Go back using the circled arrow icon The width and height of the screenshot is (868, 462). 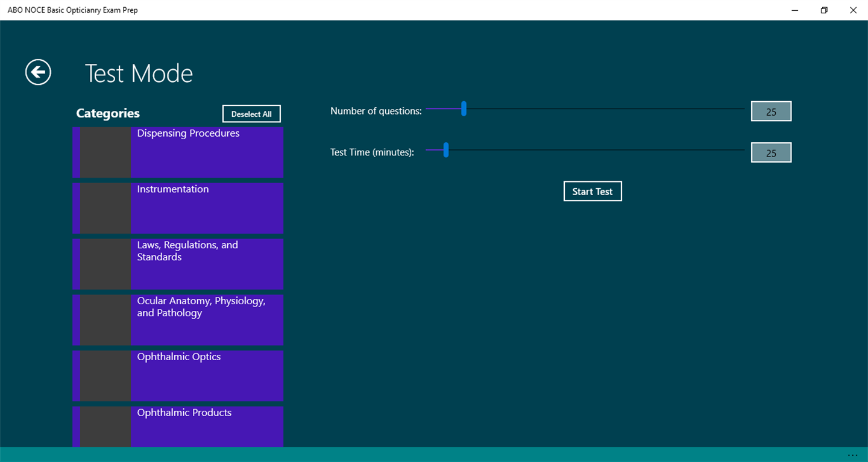[38, 72]
